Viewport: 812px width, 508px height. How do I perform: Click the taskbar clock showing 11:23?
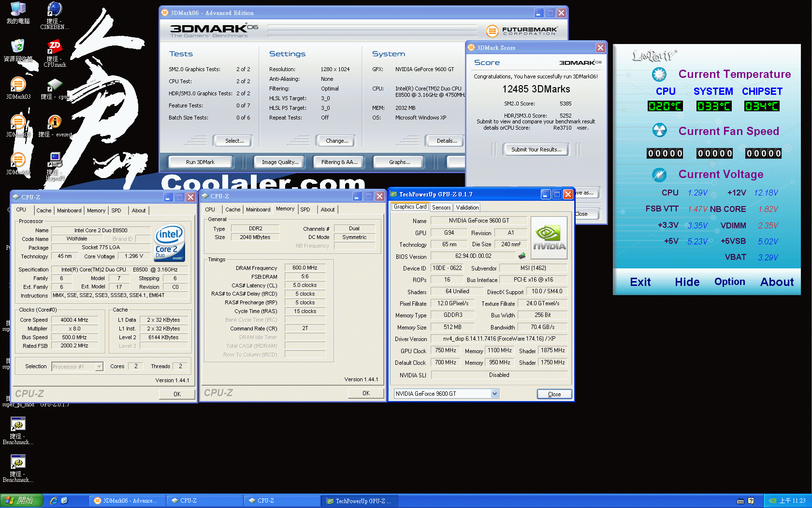coord(792,501)
